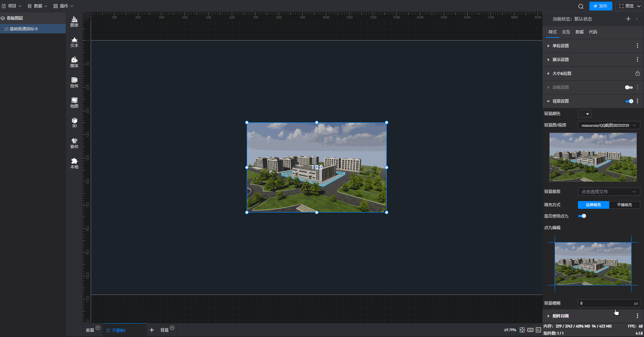Open the 背景颜色 color picker
This screenshot has height=337, width=644.
pyautogui.click(x=584, y=114)
